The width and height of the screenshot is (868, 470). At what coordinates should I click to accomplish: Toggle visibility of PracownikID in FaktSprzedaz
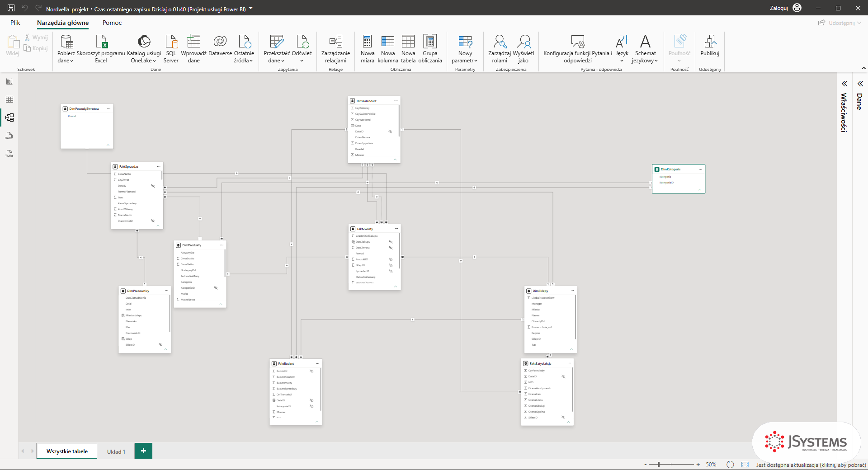[x=153, y=221]
